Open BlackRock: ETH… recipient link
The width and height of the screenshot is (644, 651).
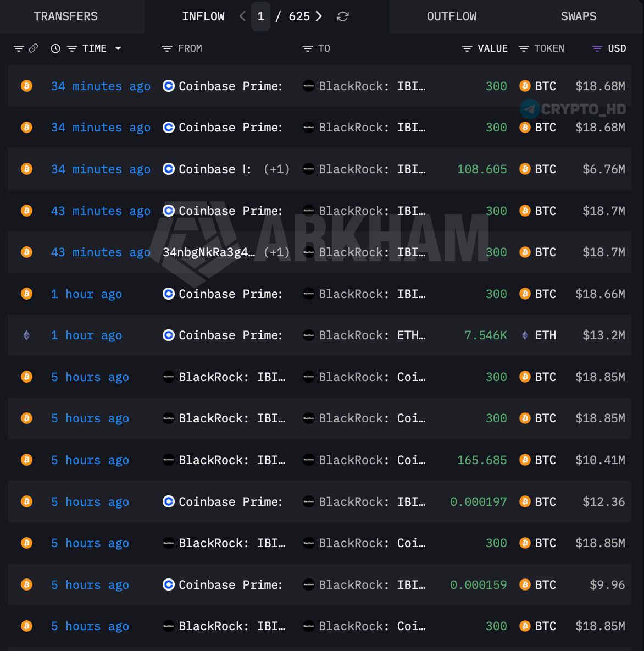pos(372,335)
